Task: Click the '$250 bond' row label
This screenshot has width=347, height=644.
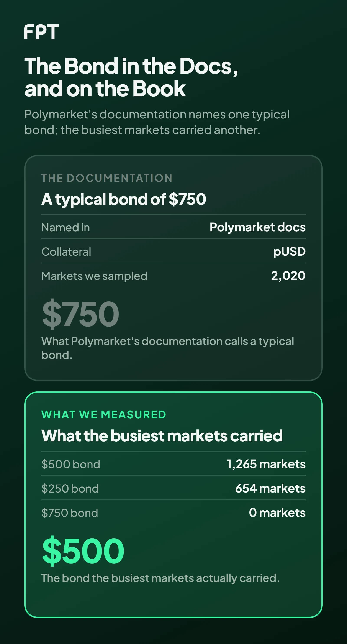Action: (x=70, y=488)
